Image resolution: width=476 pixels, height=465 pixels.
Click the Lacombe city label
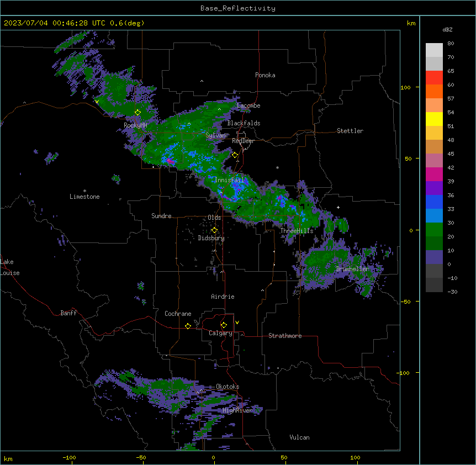[x=248, y=105]
